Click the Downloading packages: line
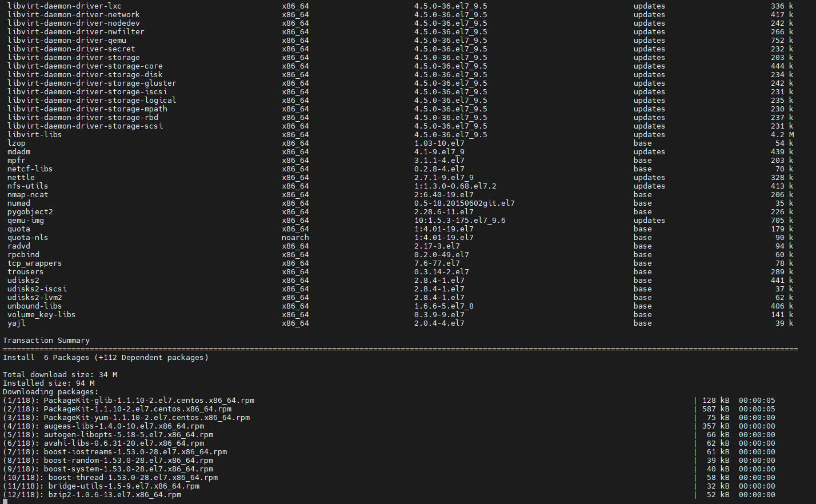The image size is (816, 504). pyautogui.click(x=50, y=392)
